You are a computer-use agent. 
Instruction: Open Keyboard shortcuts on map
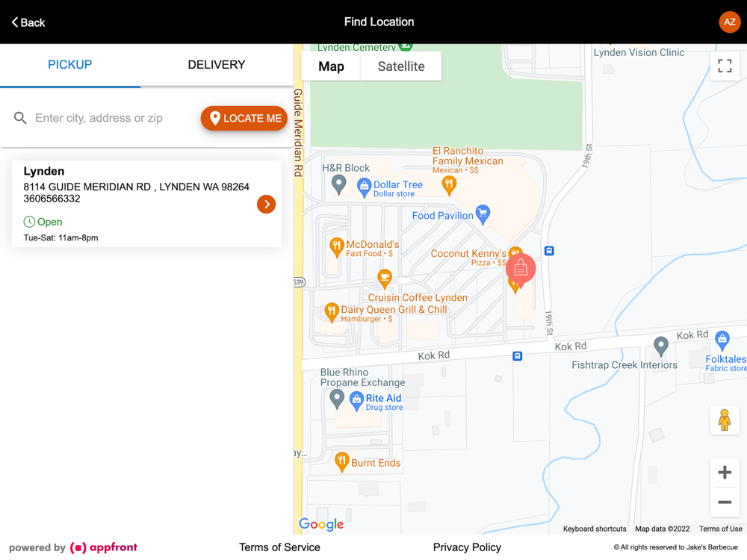pos(595,529)
